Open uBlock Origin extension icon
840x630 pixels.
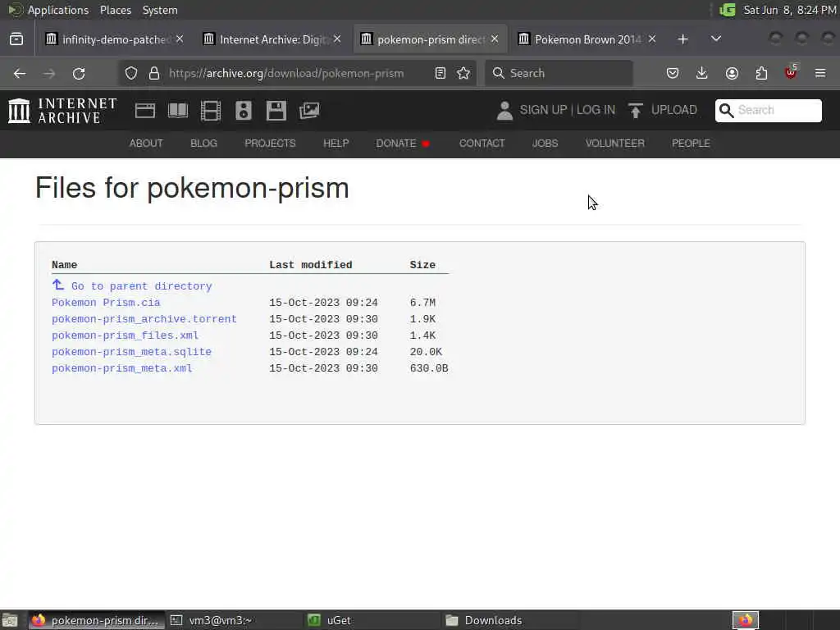(791, 72)
